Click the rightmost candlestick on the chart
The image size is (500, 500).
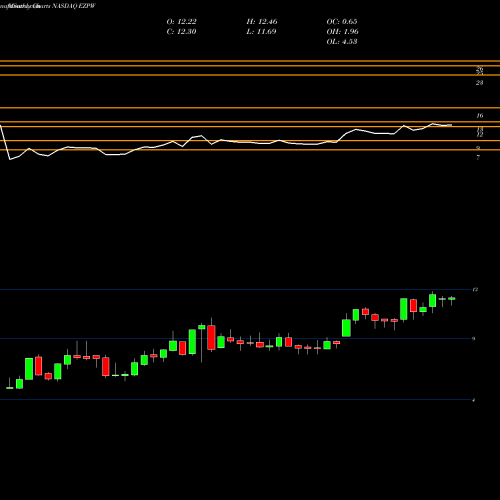pos(452,299)
